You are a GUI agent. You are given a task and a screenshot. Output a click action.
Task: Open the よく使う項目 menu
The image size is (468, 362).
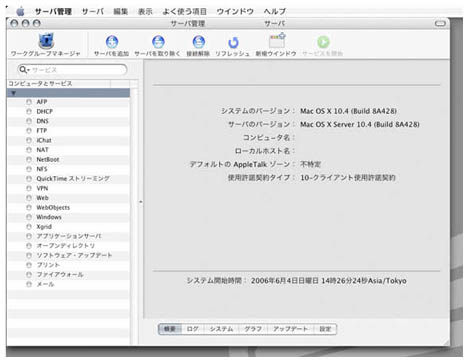[184, 12]
